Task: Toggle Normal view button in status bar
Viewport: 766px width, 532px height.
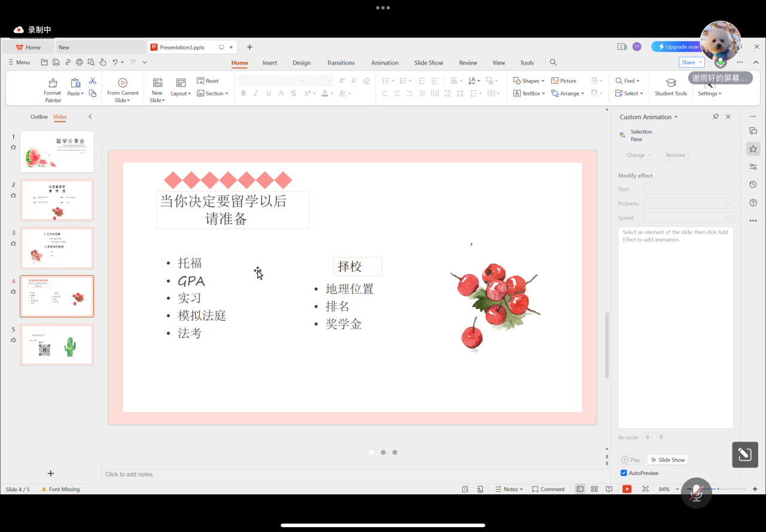Action: (x=580, y=489)
